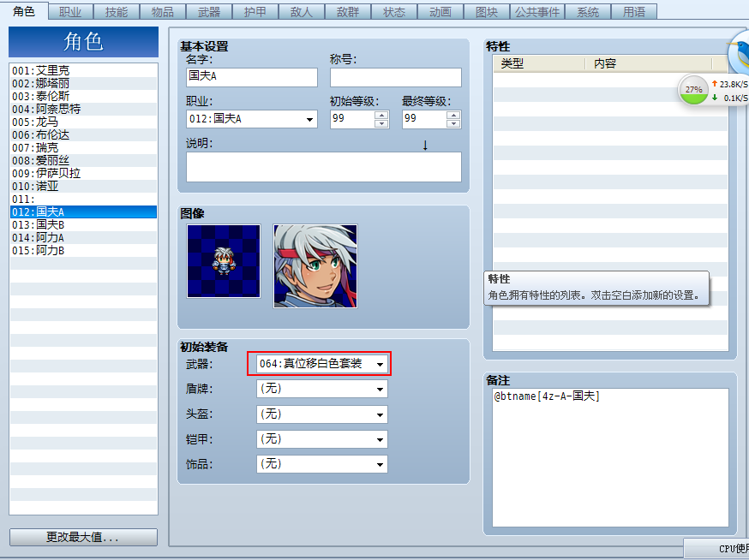Open the 头盔 equipment dropdown
This screenshot has width=749, height=560.
click(x=322, y=414)
